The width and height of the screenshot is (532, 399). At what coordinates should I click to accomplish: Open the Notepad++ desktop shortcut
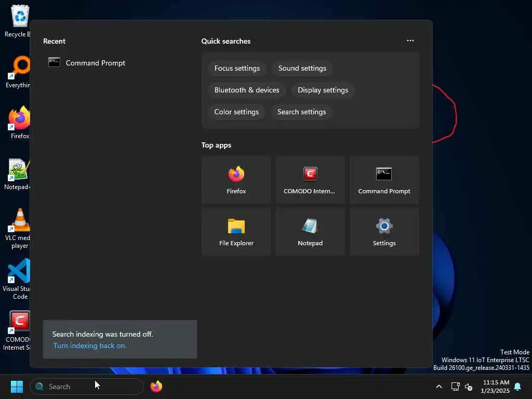tap(17, 174)
